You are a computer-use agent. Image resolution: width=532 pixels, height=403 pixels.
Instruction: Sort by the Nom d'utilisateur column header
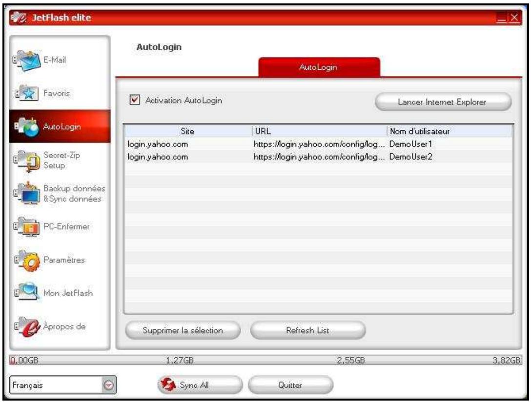pos(450,131)
